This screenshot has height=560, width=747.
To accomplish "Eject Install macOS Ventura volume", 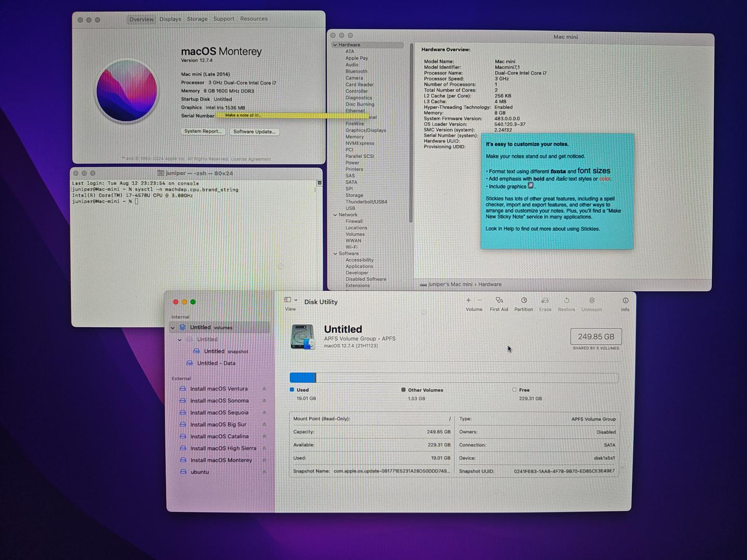I will click(x=264, y=389).
